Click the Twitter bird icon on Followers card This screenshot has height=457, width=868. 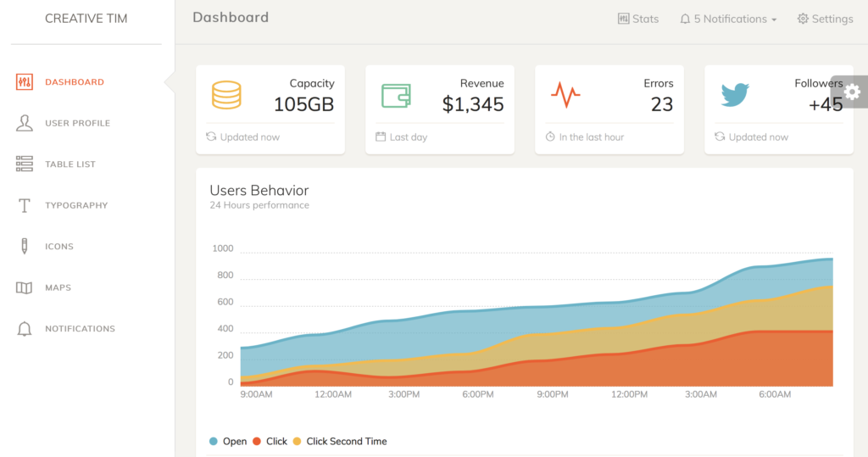pyautogui.click(x=735, y=94)
